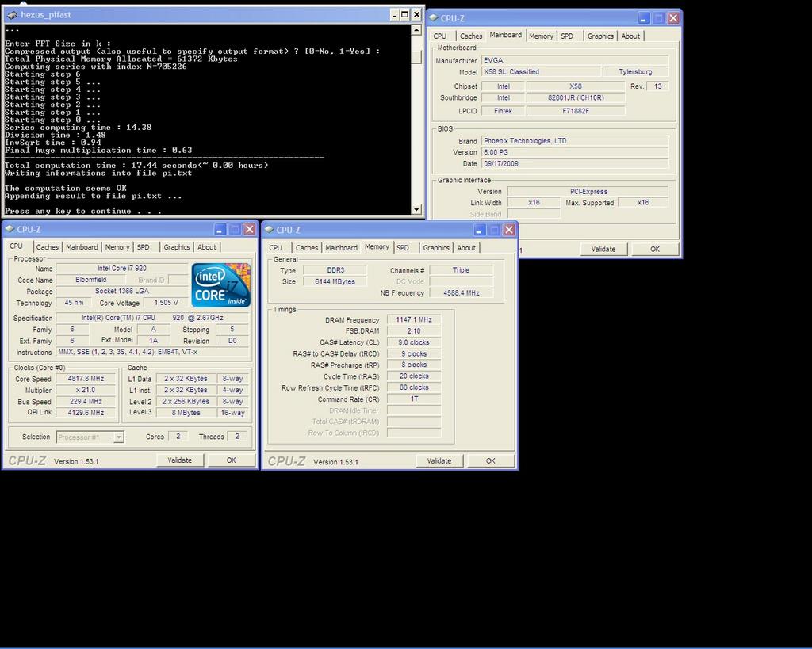The height and width of the screenshot is (649, 812).
Task: Click the DRAM Frequency value 1147.1 MHz
Action: 414,320
